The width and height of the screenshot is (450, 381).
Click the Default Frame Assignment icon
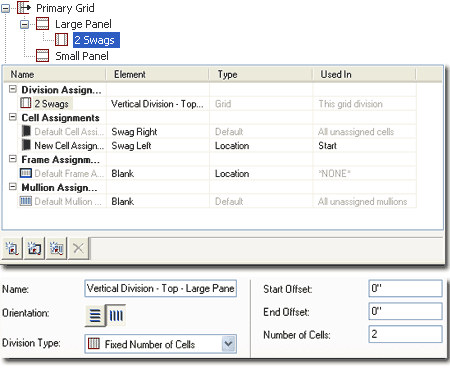pyautogui.click(x=26, y=173)
